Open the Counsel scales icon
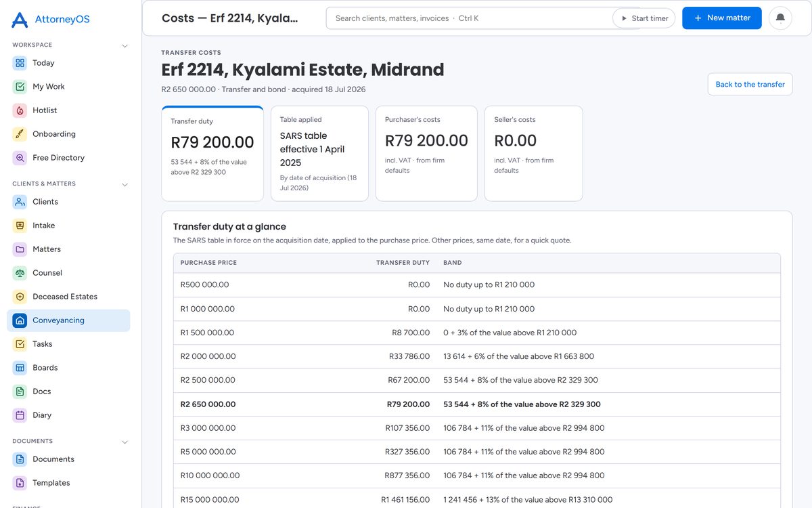Screen dimensions: 812x508 pos(20,273)
